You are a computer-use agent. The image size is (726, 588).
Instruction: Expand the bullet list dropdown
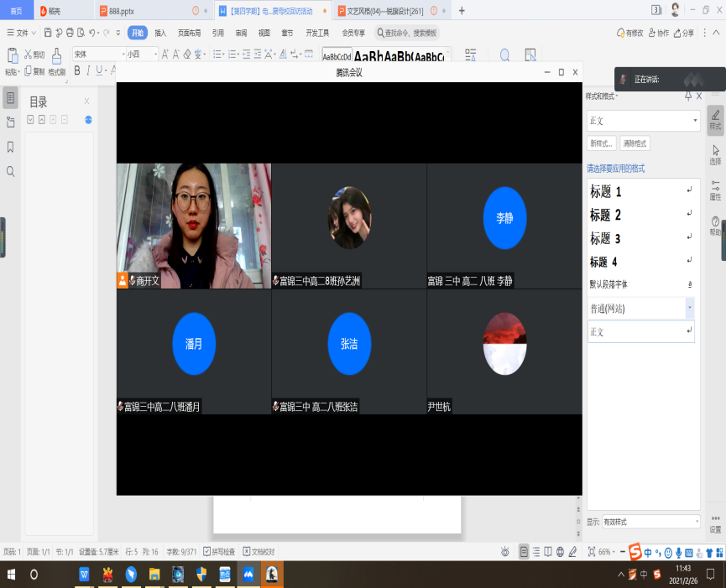click(x=223, y=55)
